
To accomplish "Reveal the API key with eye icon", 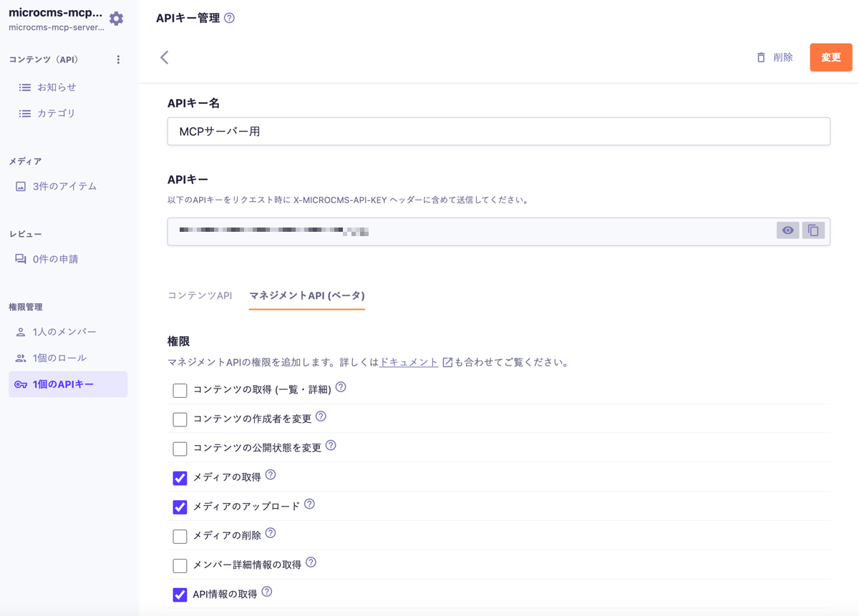I will [x=787, y=230].
